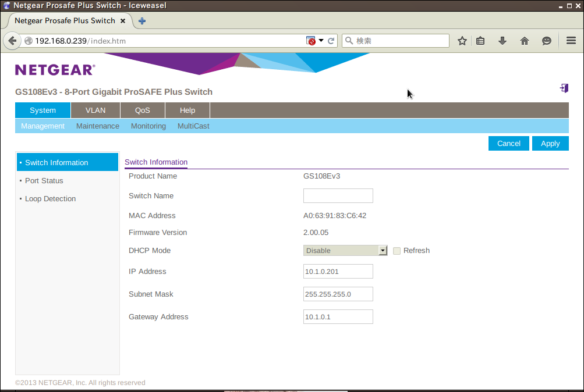Open the downloads arrow icon
Image resolution: width=584 pixels, height=392 pixels.
coord(502,41)
